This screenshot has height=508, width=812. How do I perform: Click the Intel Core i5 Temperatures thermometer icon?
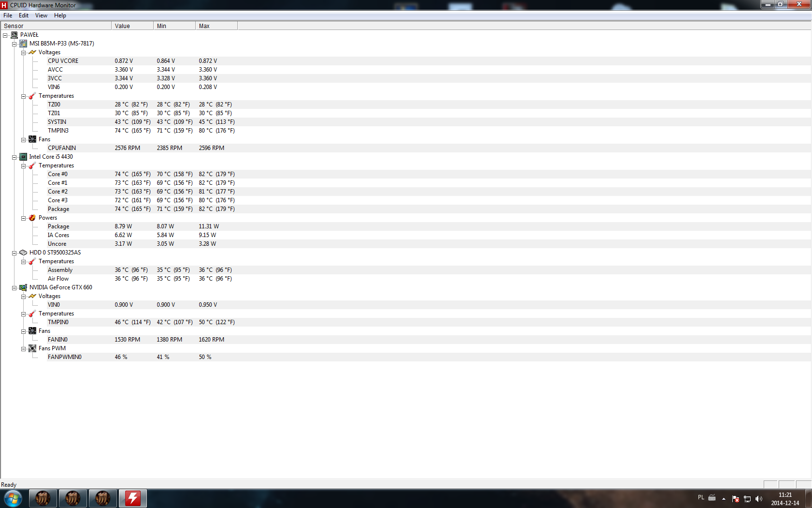(x=32, y=165)
